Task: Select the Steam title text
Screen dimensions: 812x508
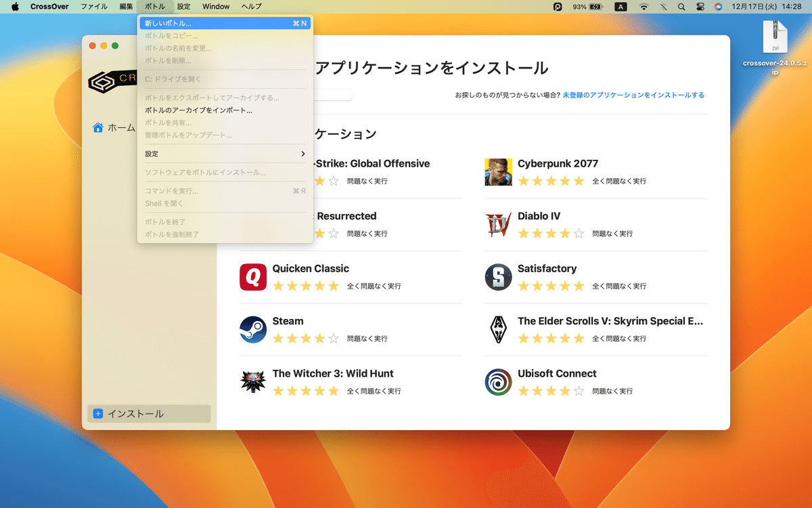Action: point(288,321)
